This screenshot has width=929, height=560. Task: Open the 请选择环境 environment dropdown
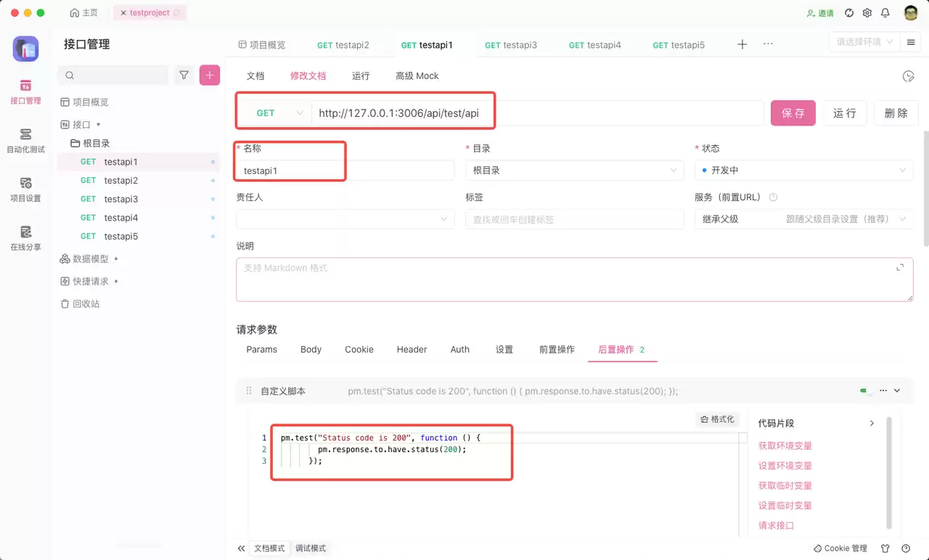point(864,42)
